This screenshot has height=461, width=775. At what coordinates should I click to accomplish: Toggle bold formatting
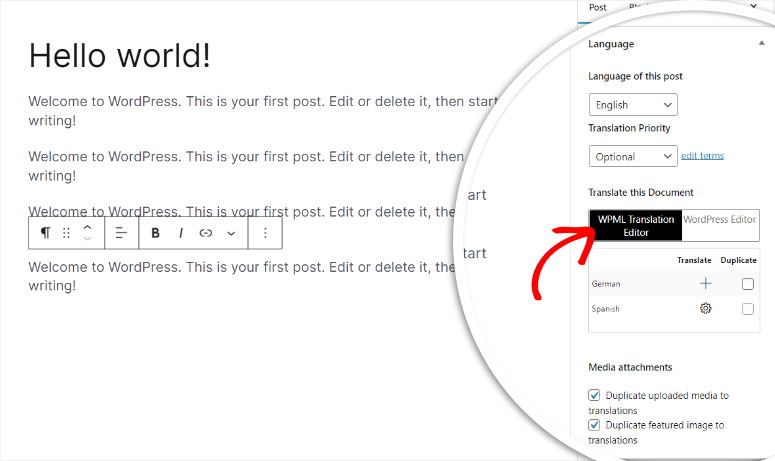point(155,233)
